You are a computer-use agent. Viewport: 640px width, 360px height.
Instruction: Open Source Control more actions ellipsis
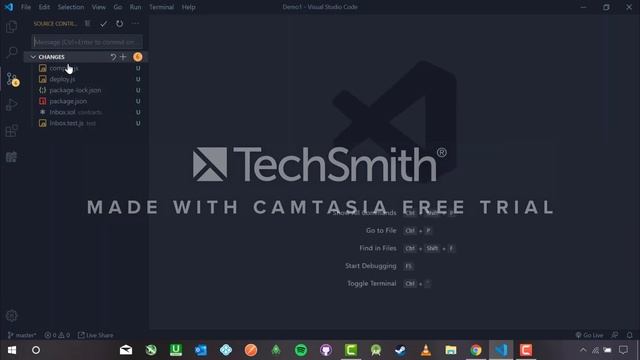(x=135, y=24)
